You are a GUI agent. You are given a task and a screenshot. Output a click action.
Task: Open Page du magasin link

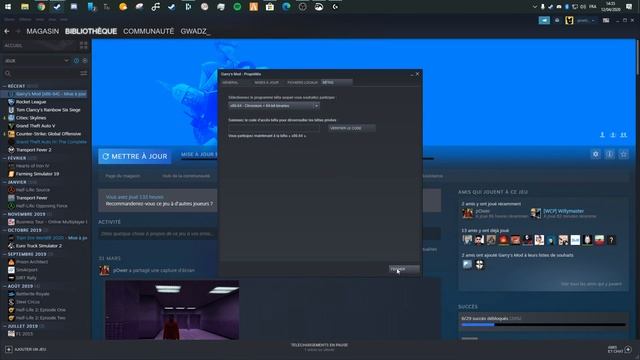click(x=122, y=176)
